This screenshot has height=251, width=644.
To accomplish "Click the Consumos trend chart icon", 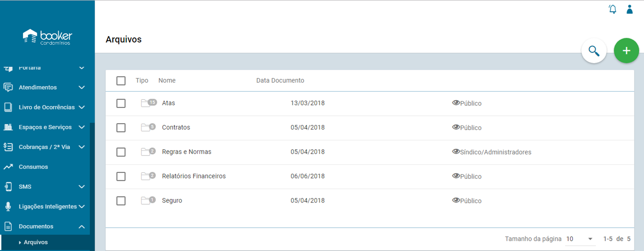I will pyautogui.click(x=8, y=167).
